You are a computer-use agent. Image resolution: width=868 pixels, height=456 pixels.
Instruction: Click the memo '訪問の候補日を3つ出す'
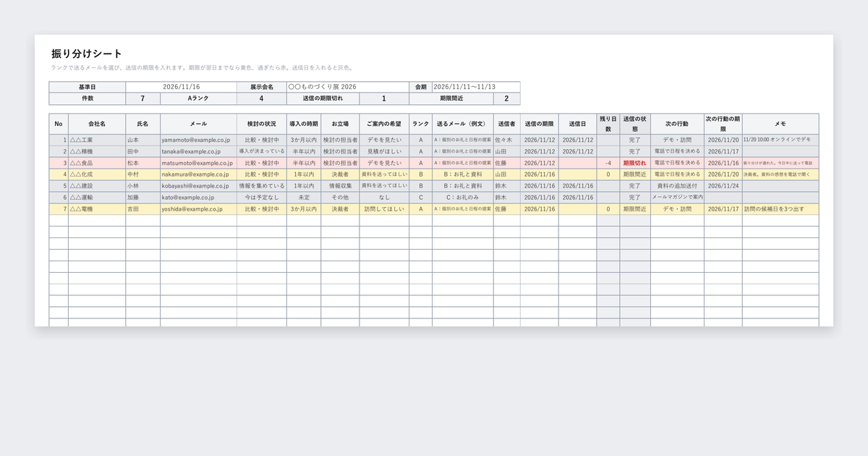point(780,209)
